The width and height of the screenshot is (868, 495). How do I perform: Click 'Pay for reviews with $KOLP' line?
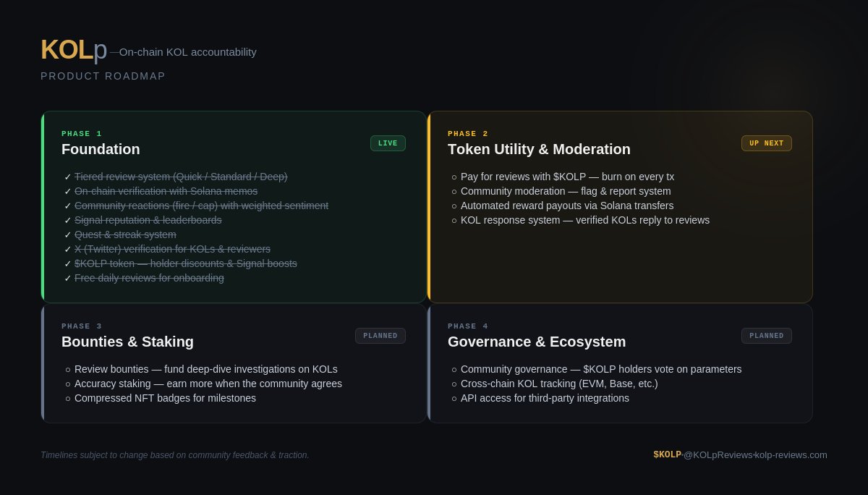pyautogui.click(x=567, y=177)
